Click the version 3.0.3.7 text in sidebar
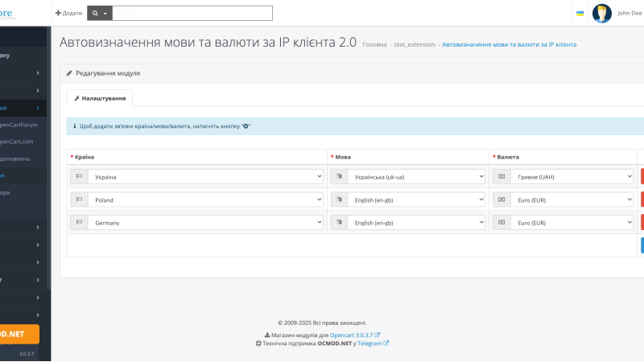Screen dimensions: 644x362 click(27, 354)
